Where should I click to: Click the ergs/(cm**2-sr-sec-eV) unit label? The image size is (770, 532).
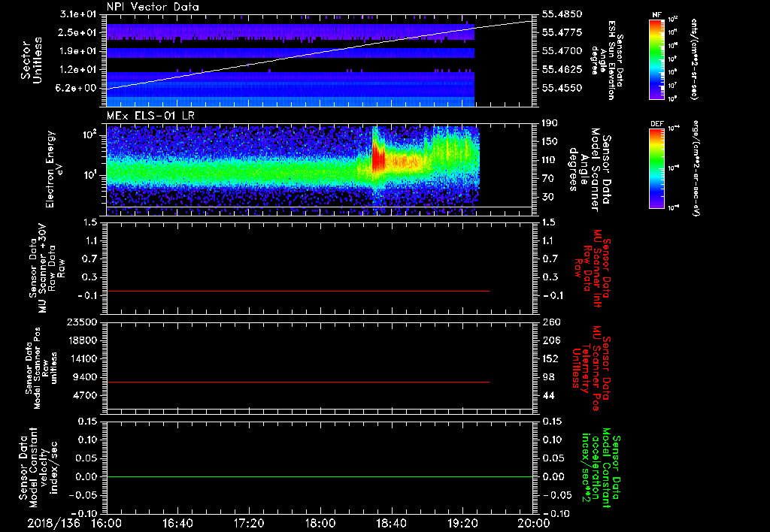point(696,168)
